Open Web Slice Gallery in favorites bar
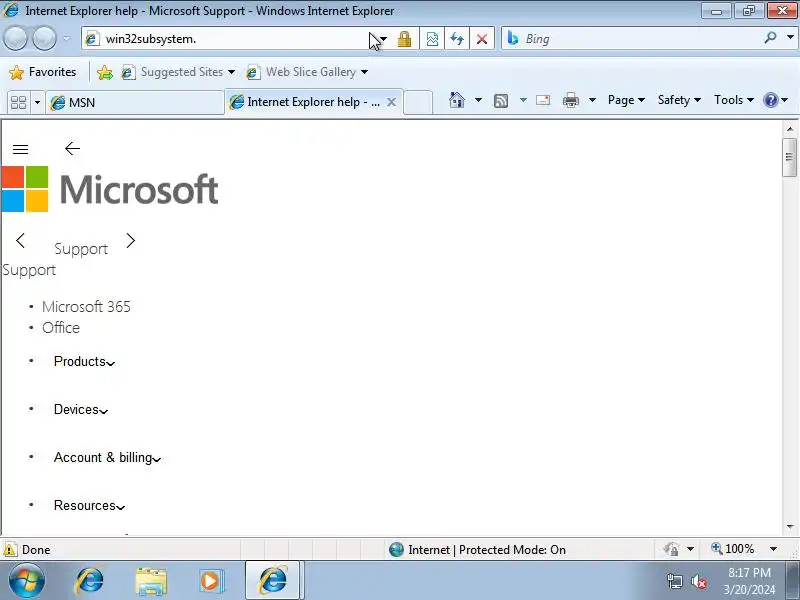Screen dimensions: 800x600 (x=307, y=72)
